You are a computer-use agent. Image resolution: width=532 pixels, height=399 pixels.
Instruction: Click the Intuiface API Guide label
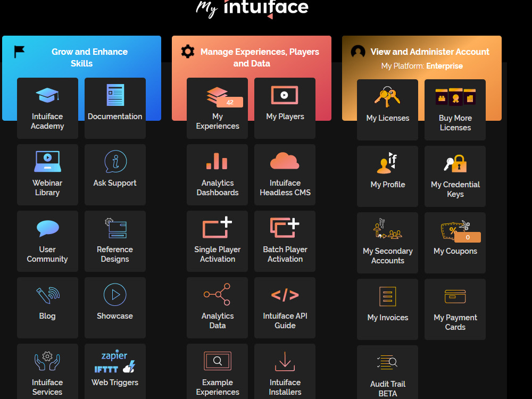(x=285, y=321)
